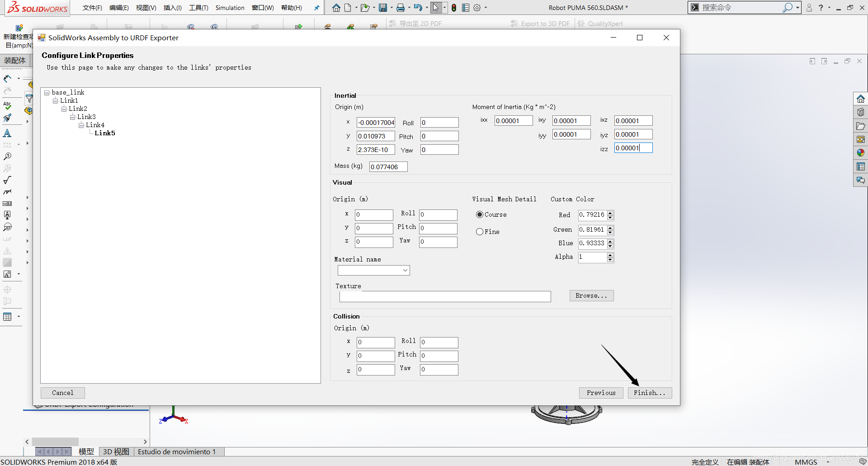Expand the Undo dropdown arrow
This screenshot has height=466, width=868.
click(427, 8)
